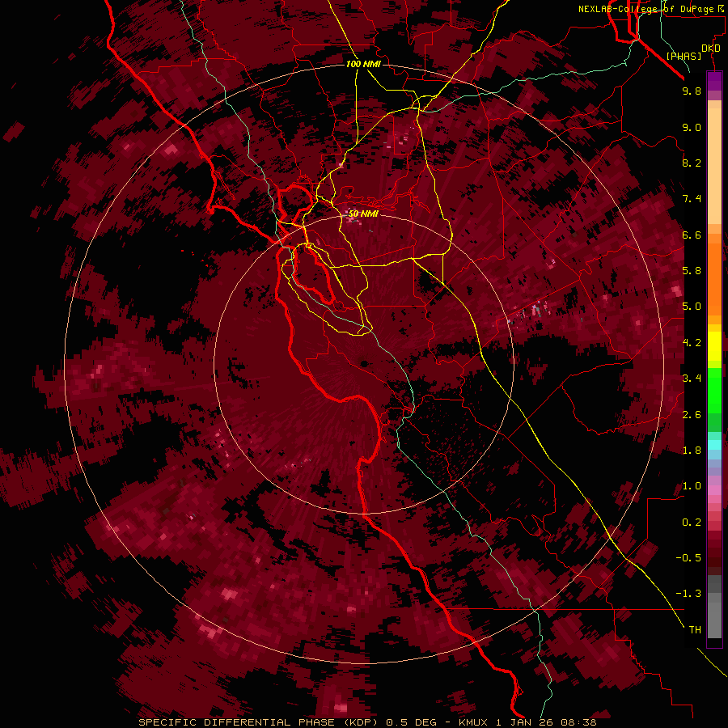Select the orange band of the color bar
Image resolution: width=728 pixels, height=728 pixels.
714,274
